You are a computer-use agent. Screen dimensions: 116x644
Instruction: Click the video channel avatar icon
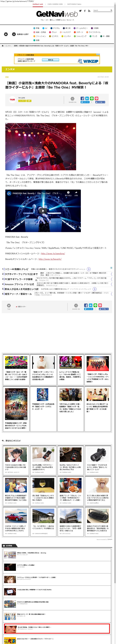point(9,193)
